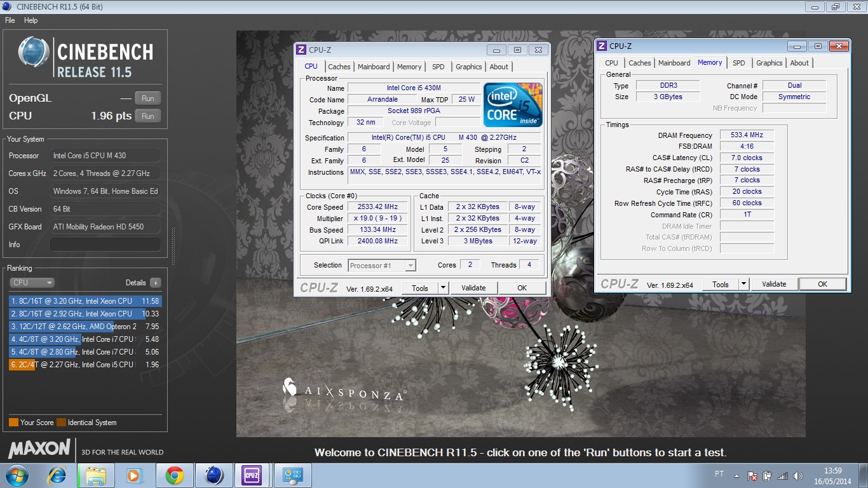Select ranking entry 4C/8T @ 3.20 GHz

click(x=85, y=339)
